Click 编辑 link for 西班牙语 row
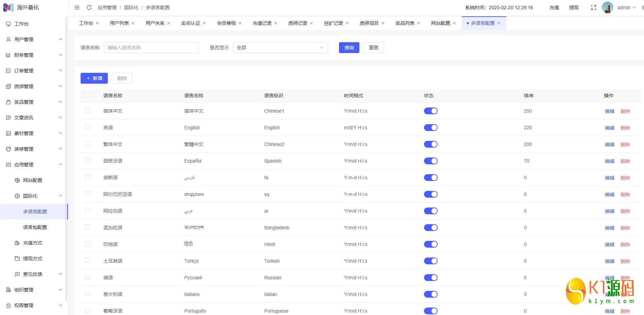Screen dimensions: 644x315 coord(609,161)
